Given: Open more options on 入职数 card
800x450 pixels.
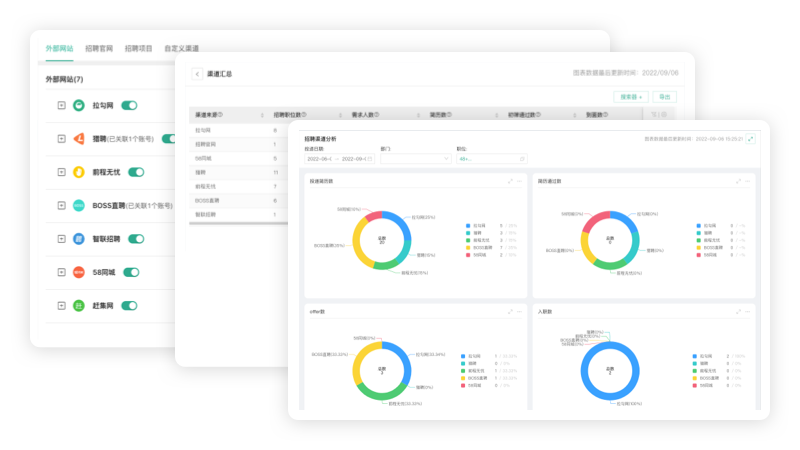Looking at the screenshot, I should pyautogui.click(x=747, y=311).
